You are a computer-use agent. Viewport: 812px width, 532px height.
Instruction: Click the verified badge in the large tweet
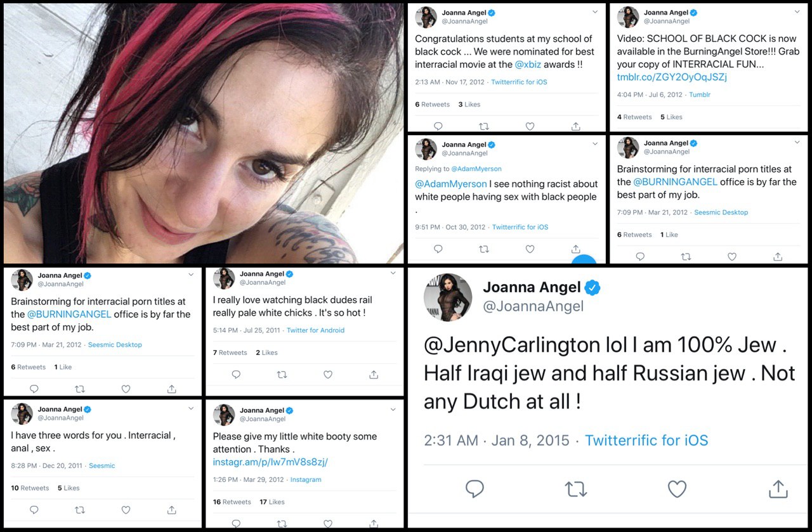[x=593, y=288]
